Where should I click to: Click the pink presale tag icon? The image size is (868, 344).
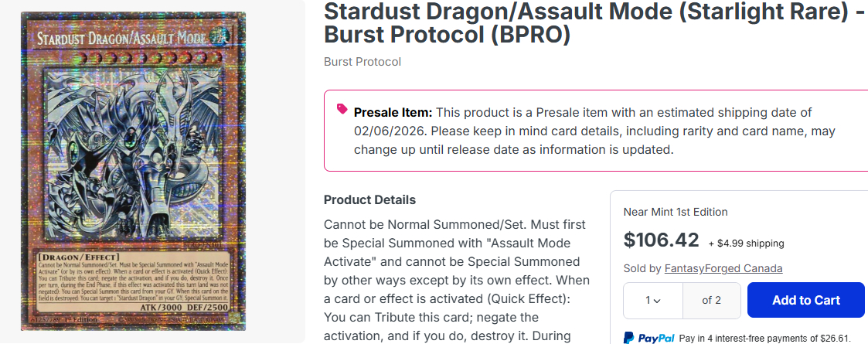pyautogui.click(x=342, y=109)
